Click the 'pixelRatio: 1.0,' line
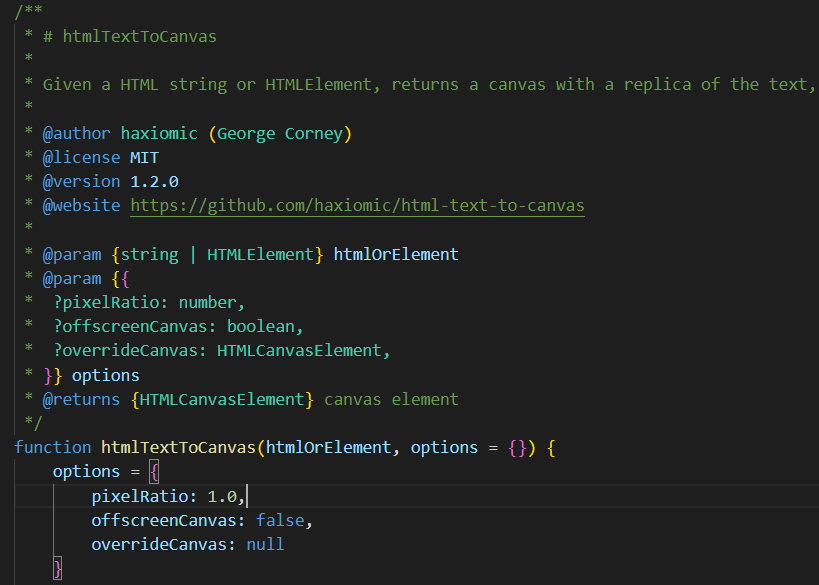Image resolution: width=819 pixels, height=585 pixels. (x=169, y=496)
